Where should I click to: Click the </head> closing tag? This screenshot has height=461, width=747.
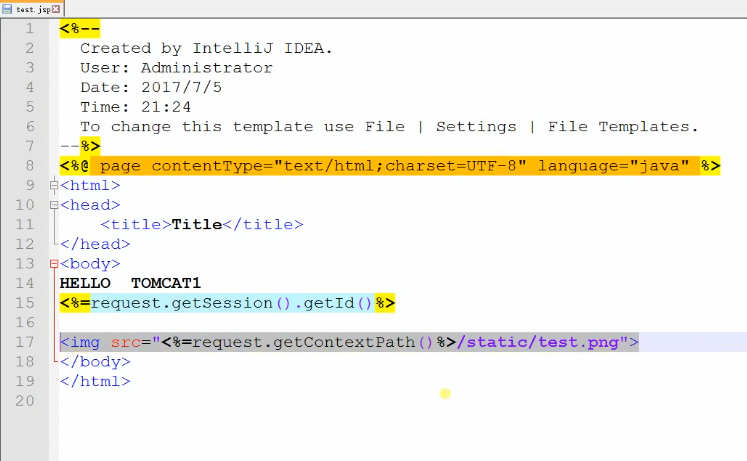tap(95, 244)
